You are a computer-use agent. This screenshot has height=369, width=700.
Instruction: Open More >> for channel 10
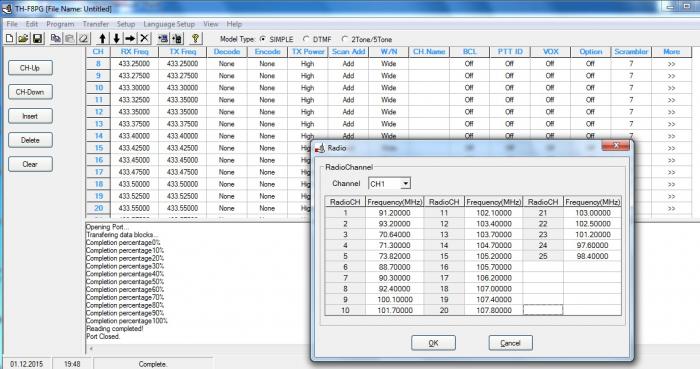[x=671, y=88]
